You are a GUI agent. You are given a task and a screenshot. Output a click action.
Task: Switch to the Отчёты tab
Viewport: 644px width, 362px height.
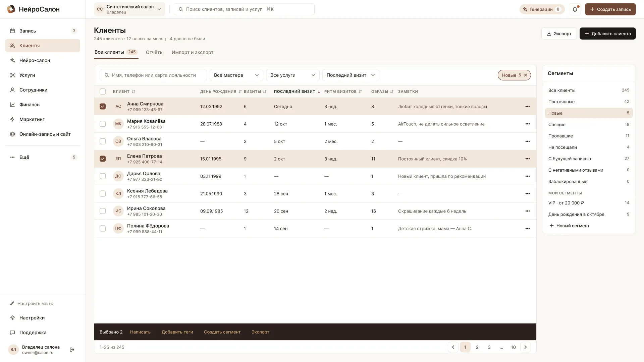(x=155, y=52)
